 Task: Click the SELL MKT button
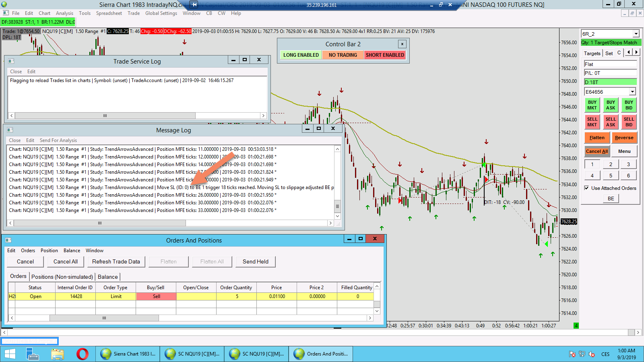(x=592, y=122)
